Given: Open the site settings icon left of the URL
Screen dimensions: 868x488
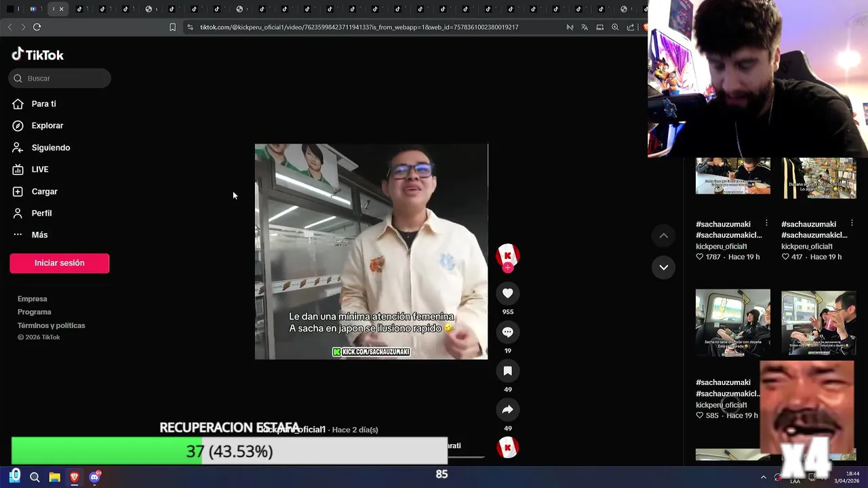Looking at the screenshot, I should click(190, 27).
